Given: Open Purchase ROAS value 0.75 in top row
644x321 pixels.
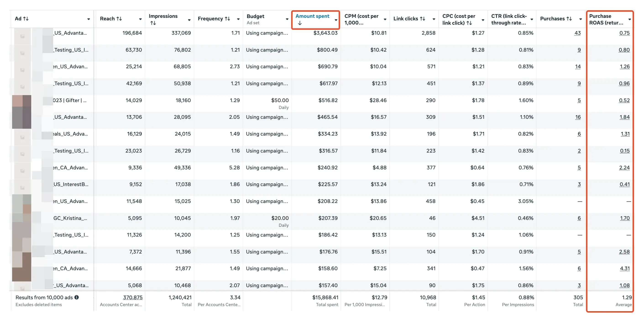Looking at the screenshot, I should point(625,33).
